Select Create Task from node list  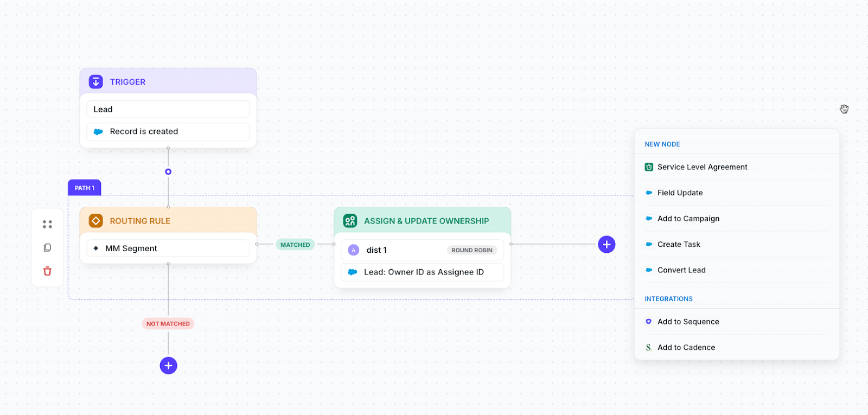tap(679, 245)
